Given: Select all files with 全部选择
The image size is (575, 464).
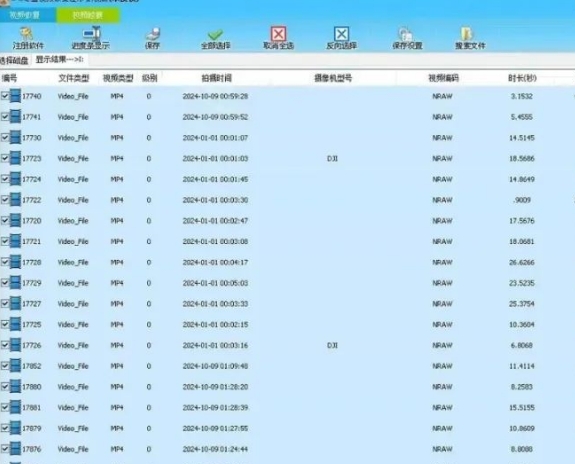Looking at the screenshot, I should click(215, 39).
